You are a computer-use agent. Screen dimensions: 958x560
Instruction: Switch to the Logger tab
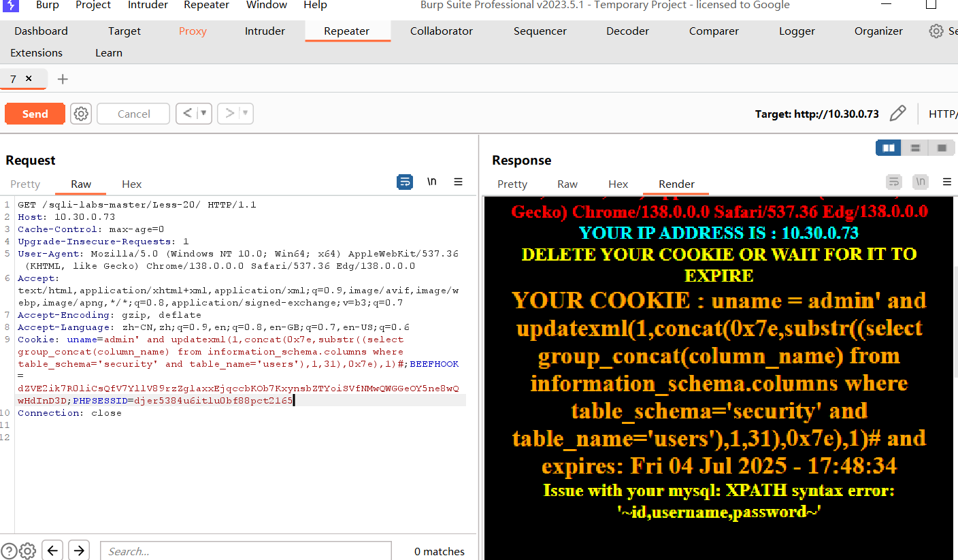tap(797, 31)
